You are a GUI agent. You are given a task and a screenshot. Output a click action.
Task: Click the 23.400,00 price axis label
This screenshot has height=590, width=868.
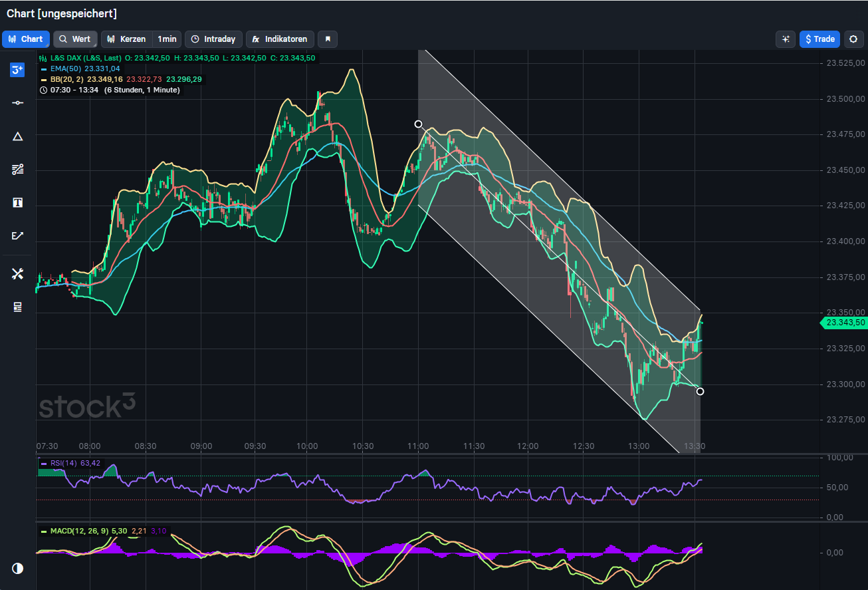[x=845, y=241]
